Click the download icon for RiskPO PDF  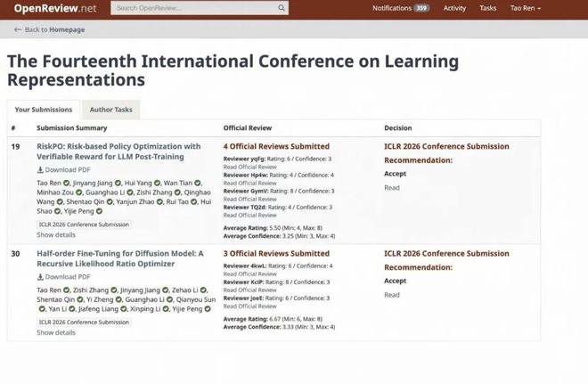coord(40,170)
